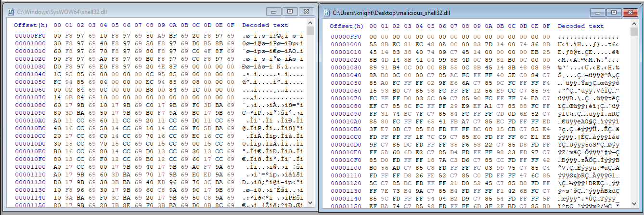Click column header 00 in malicious_shell32.dll window
The height and width of the screenshot is (215, 644).
pos(373,26)
